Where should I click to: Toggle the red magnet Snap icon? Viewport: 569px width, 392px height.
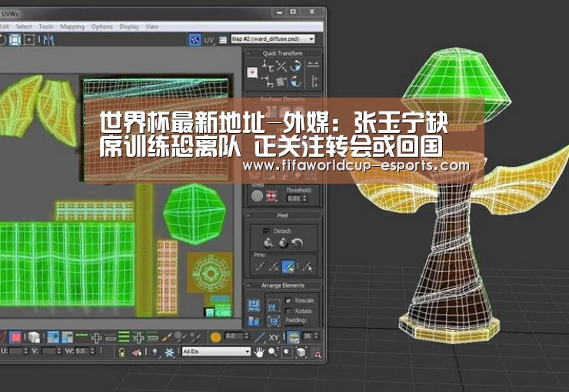[318, 354]
